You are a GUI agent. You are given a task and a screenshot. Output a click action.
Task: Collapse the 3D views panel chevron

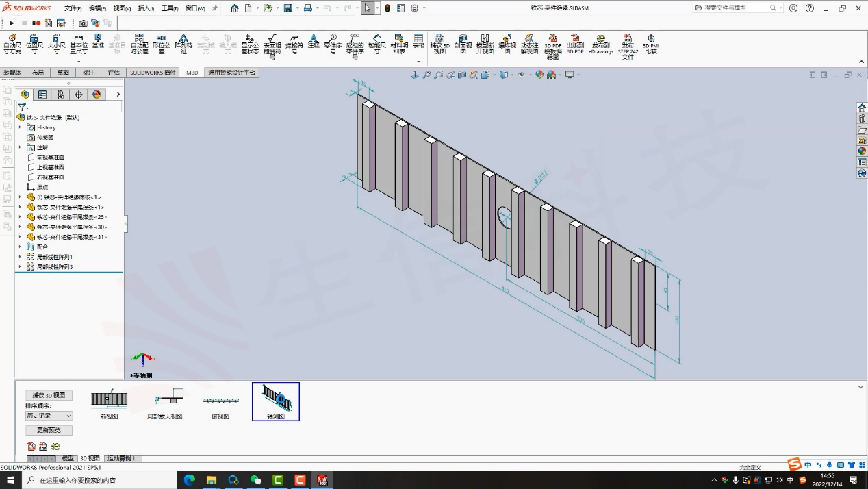click(x=861, y=387)
